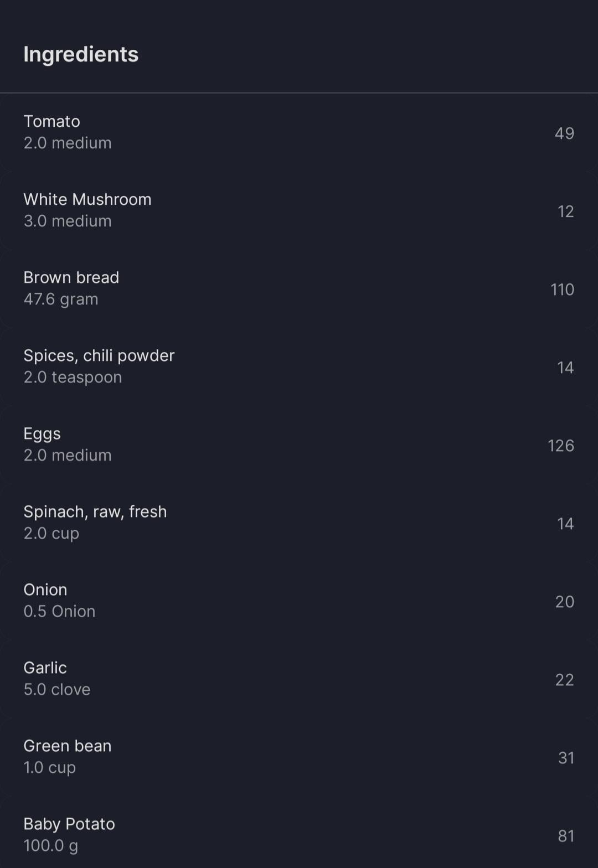Image resolution: width=598 pixels, height=868 pixels.
Task: Click the 2.0 teaspoon quantity text
Action: pos(73,377)
